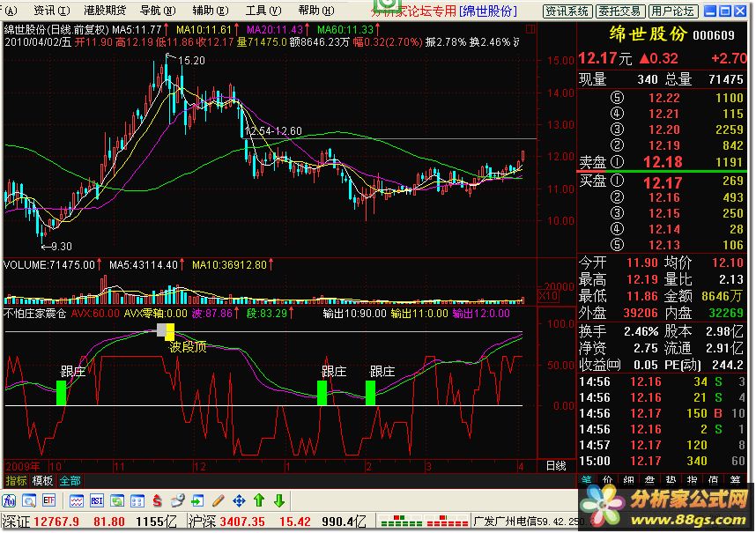Open the multi-window layout icon

[x=137, y=500]
